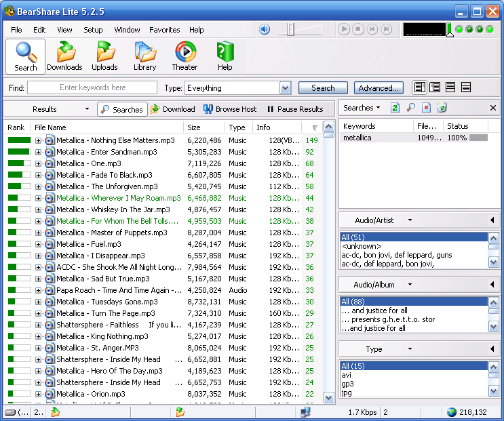504x421 pixels.
Task: Switch to the first layout view icon
Action: (419, 87)
